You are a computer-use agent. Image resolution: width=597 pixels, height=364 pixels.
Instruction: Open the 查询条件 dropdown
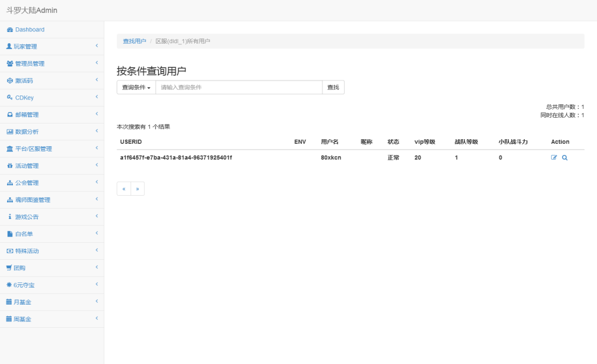coord(135,87)
